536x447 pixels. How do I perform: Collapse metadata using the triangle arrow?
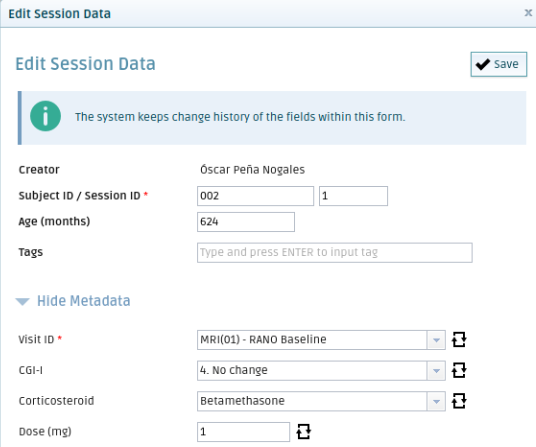pos(23,301)
